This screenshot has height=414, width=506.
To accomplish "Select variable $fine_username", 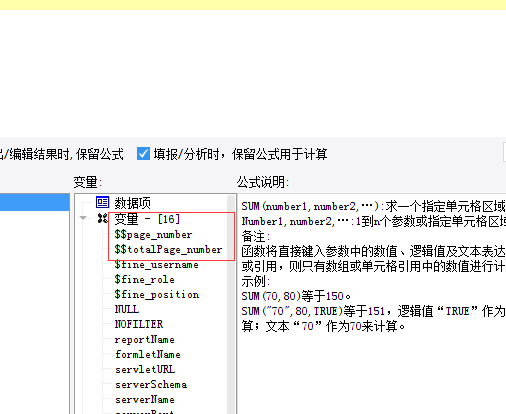I will tap(157, 265).
